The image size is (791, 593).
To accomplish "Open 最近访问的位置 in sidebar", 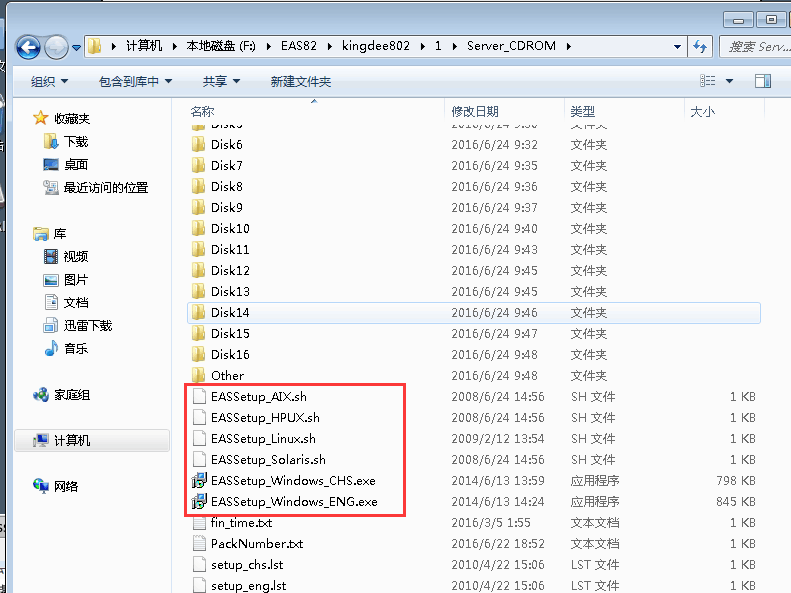I will point(106,188).
